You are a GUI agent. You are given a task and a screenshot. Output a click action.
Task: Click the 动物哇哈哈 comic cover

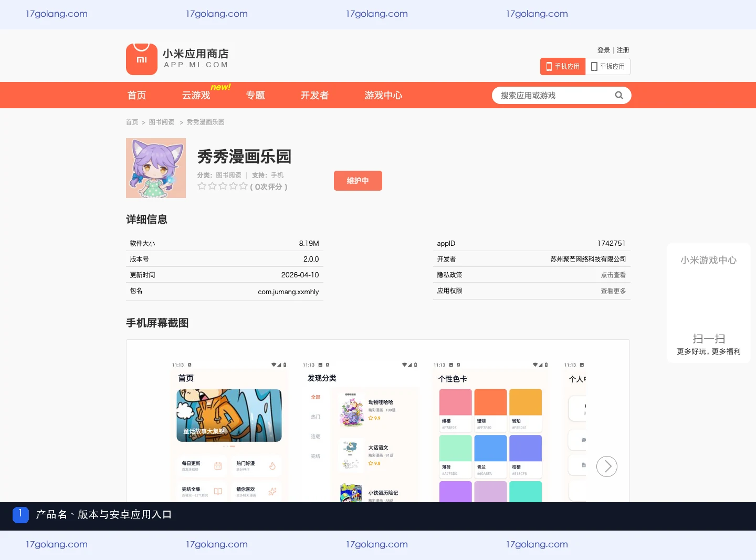coord(352,410)
